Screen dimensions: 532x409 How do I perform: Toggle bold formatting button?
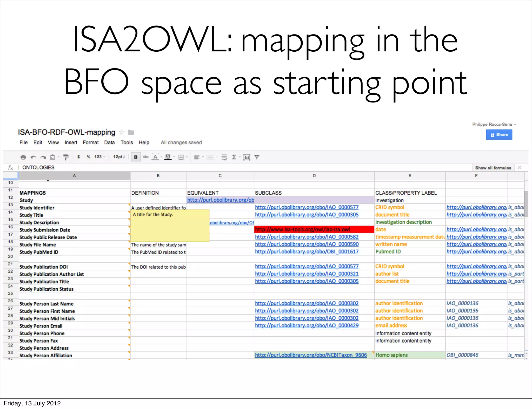pyautogui.click(x=136, y=157)
